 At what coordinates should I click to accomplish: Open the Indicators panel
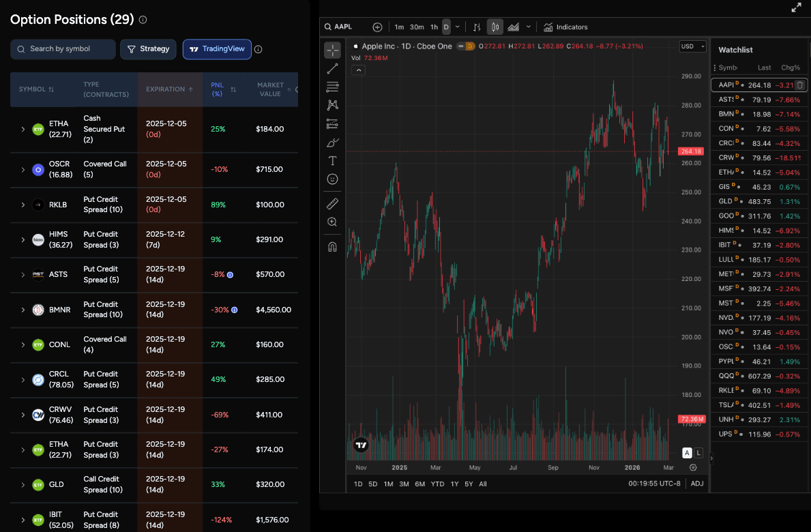point(565,27)
